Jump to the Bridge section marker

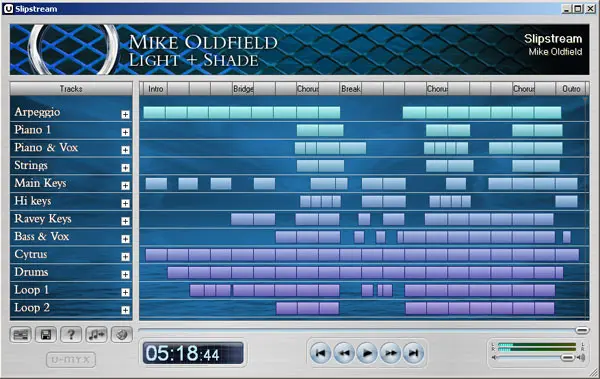coord(243,89)
